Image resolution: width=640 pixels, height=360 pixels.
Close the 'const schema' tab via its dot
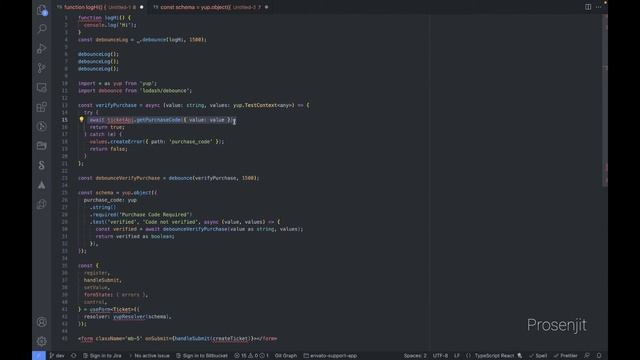pyautogui.click(x=267, y=7)
